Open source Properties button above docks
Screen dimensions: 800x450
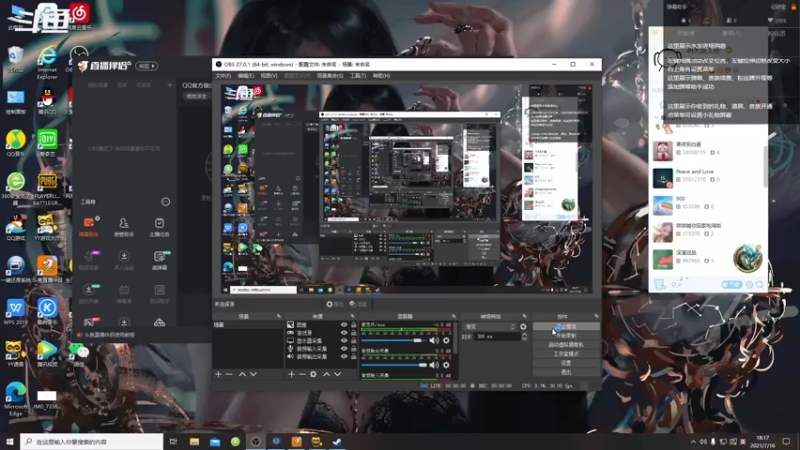[335, 304]
